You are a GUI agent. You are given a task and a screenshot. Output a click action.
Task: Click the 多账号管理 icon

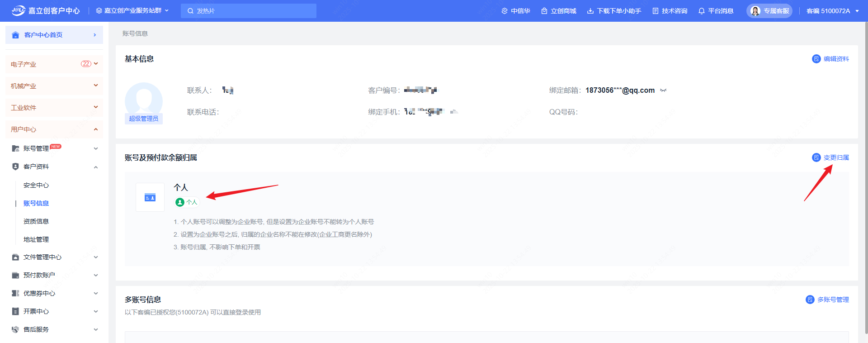(x=810, y=300)
